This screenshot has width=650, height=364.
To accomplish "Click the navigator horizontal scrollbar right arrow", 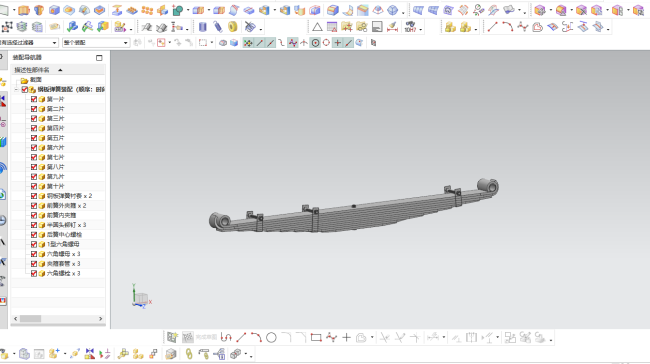I will click(x=100, y=319).
